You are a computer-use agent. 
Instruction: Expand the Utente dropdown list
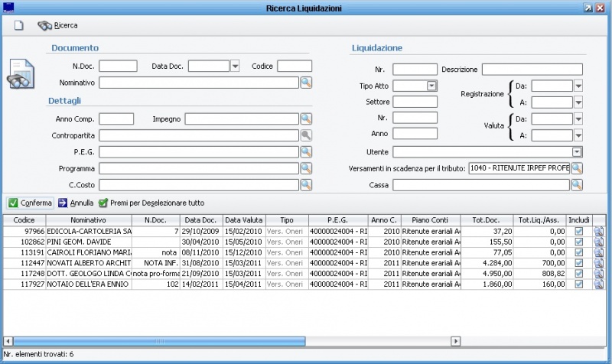(577, 152)
